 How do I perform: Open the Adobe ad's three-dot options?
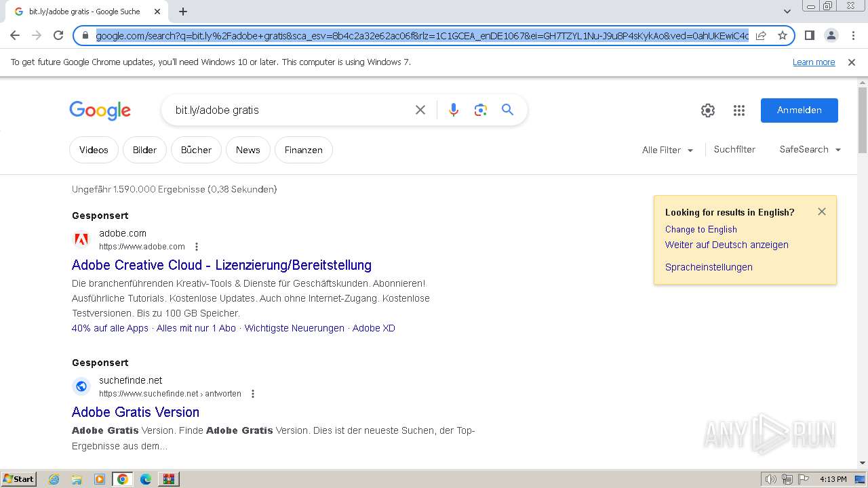197,247
